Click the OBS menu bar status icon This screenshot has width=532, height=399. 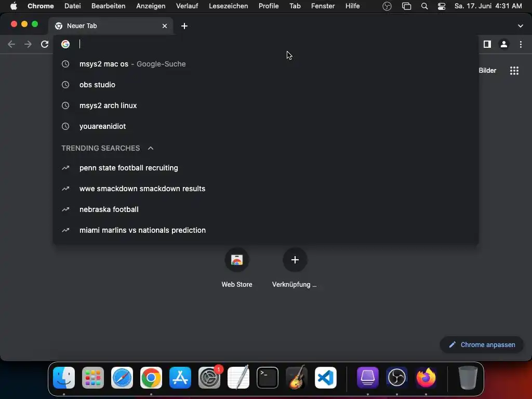tap(387, 6)
